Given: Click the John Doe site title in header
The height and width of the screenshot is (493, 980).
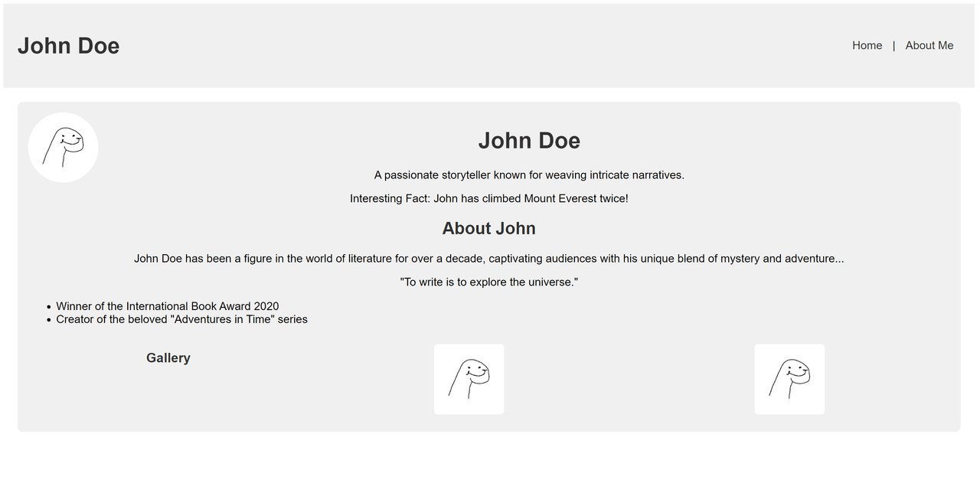Looking at the screenshot, I should (x=69, y=46).
